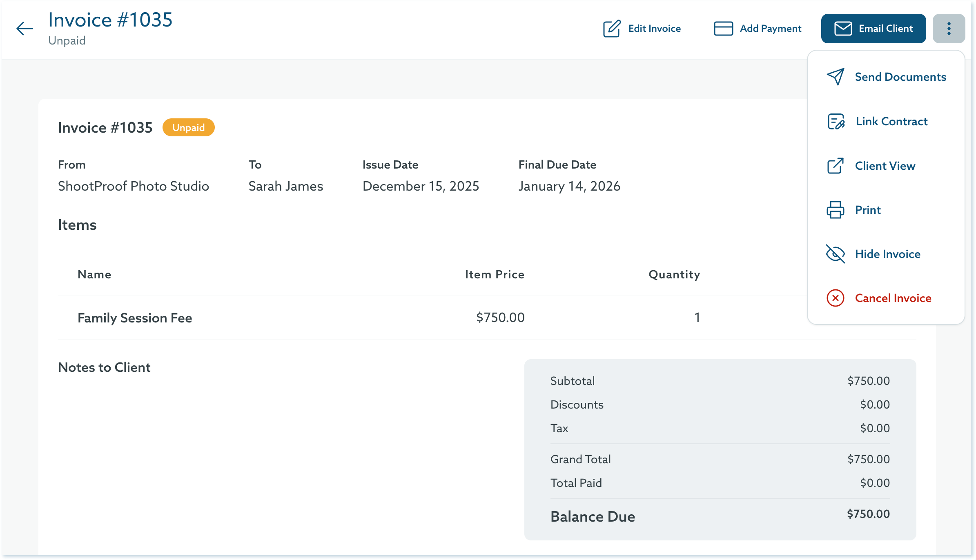This screenshot has height=560, width=976.
Task: Choose Link Contract from the menu
Action: coord(891,122)
